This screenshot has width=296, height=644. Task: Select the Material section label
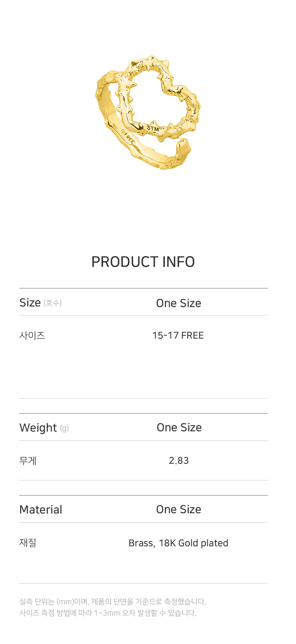coord(41,510)
